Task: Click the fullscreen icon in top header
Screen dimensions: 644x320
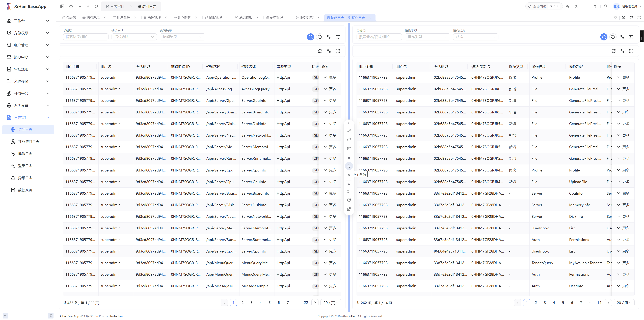Action: click(586, 7)
